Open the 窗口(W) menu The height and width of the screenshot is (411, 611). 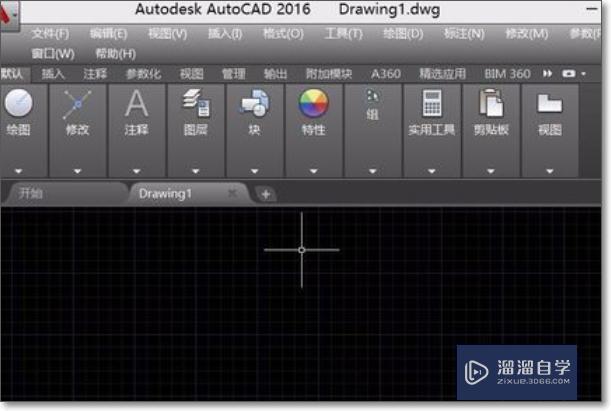tap(53, 53)
